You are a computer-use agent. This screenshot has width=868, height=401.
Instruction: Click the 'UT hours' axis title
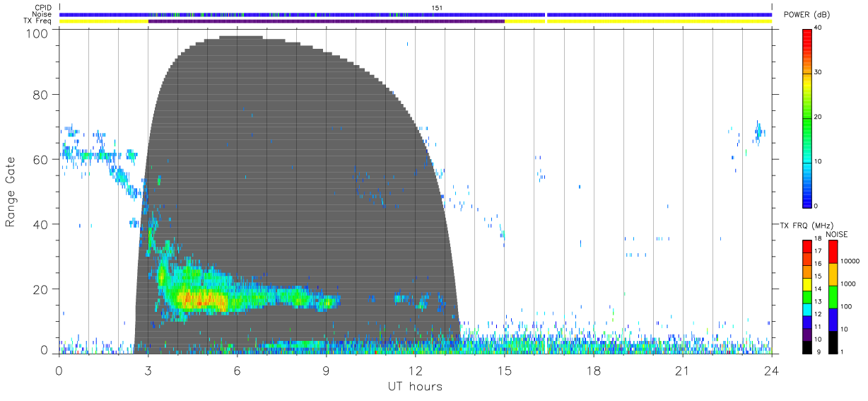click(414, 387)
